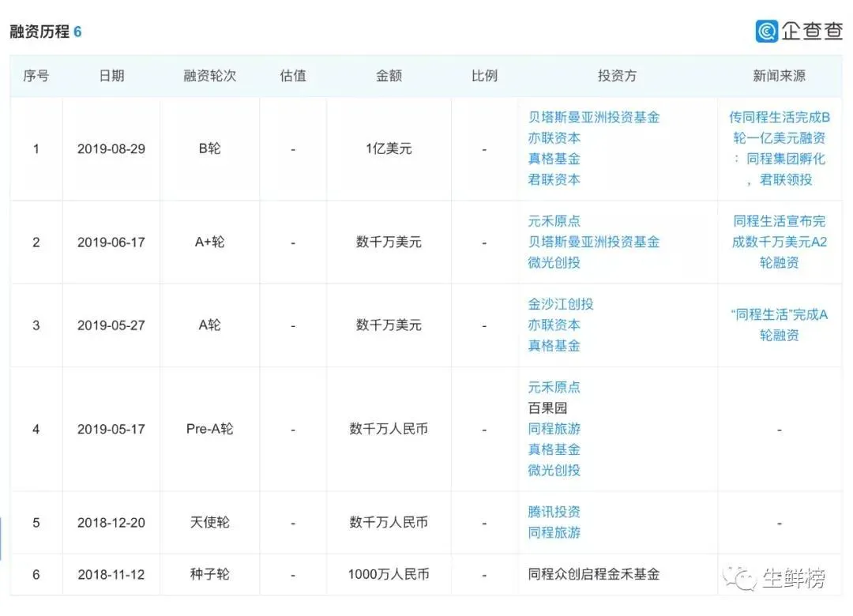Viewport: 853px width, 616px height.
Task: Open 同程旅游 link in Pre-A轮 row
Action: 554,428
